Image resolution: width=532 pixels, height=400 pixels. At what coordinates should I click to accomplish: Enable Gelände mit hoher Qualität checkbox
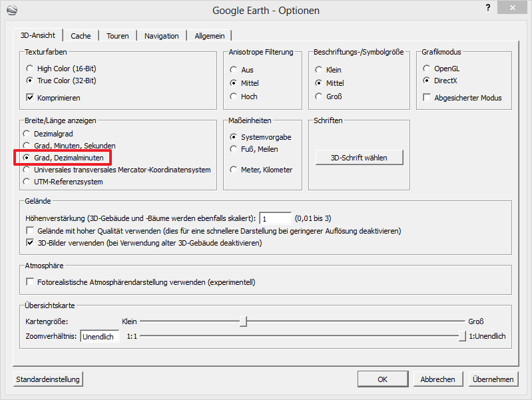click(x=214, y=231)
